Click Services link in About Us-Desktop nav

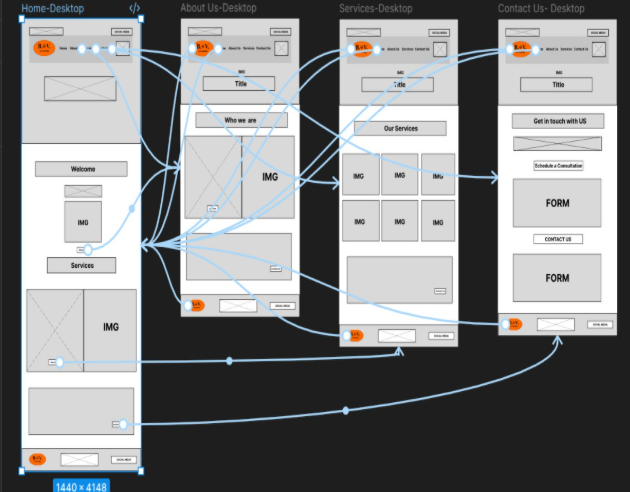[249, 48]
